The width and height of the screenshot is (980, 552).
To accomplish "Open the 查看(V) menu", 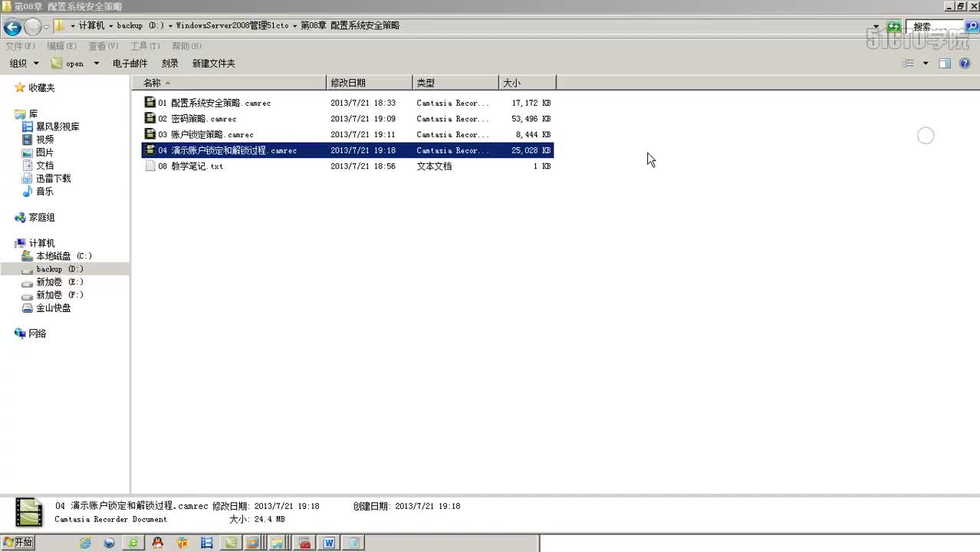I will 104,46.
